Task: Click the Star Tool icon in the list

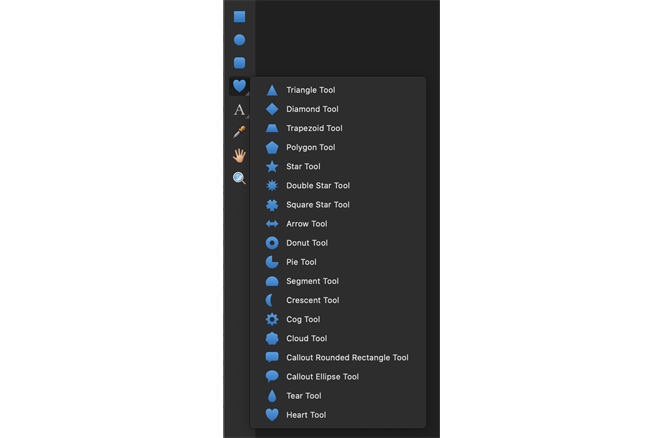Action: (272, 166)
